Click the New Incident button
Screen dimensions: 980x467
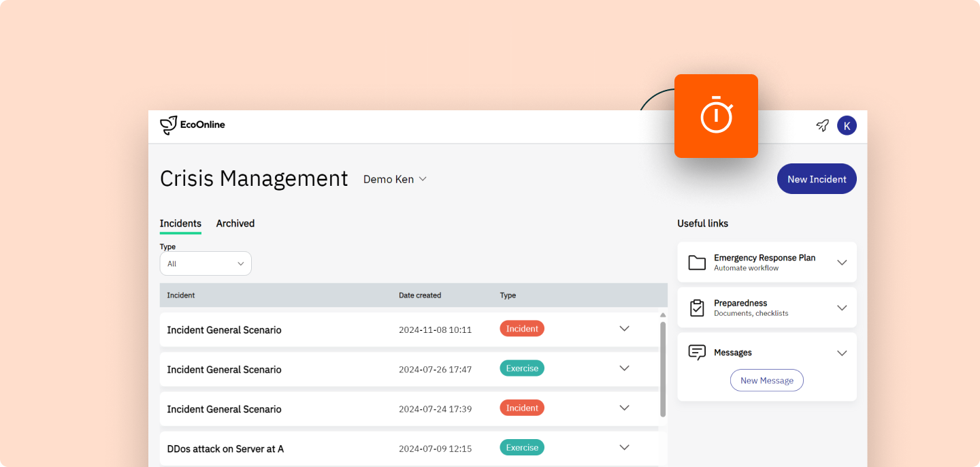click(x=817, y=178)
